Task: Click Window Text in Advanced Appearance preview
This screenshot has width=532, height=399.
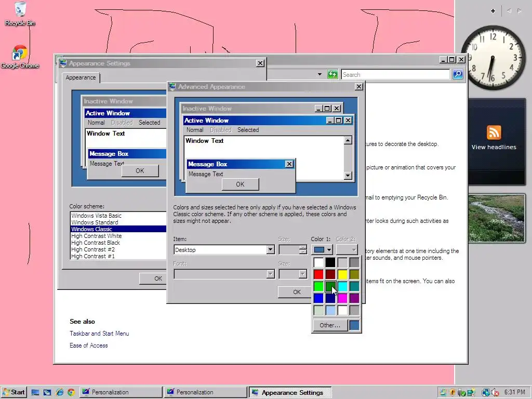Action: [204, 141]
